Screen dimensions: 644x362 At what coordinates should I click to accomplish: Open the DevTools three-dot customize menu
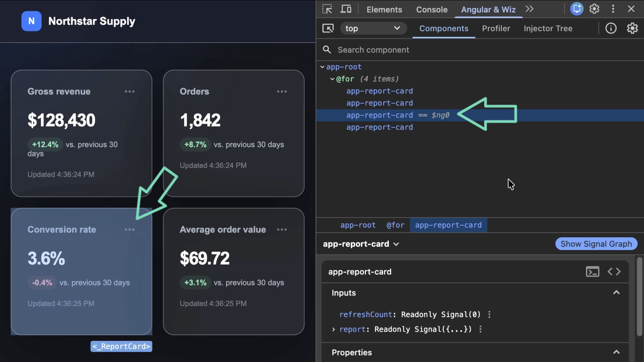pos(613,9)
